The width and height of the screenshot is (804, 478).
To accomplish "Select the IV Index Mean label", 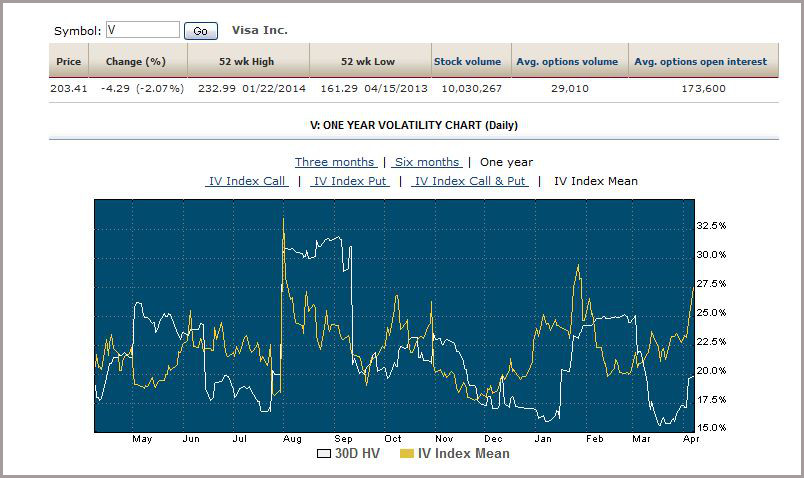I will pos(596,181).
